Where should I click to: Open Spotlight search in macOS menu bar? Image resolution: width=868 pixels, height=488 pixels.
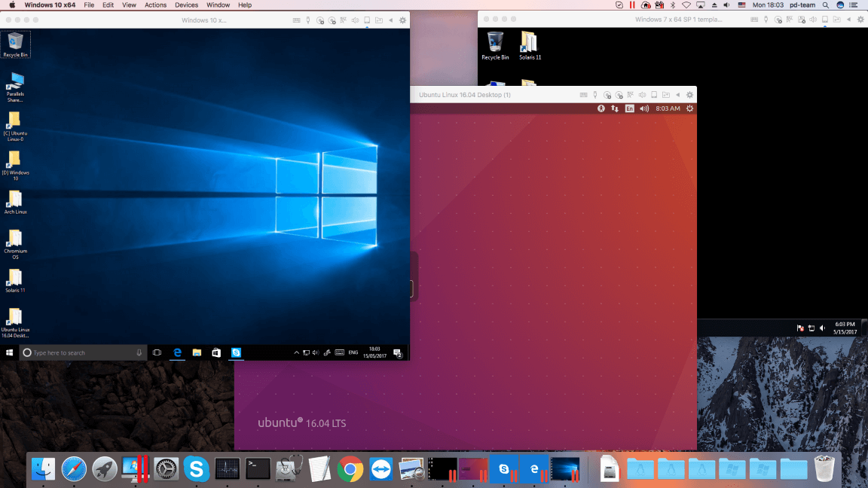(825, 5)
